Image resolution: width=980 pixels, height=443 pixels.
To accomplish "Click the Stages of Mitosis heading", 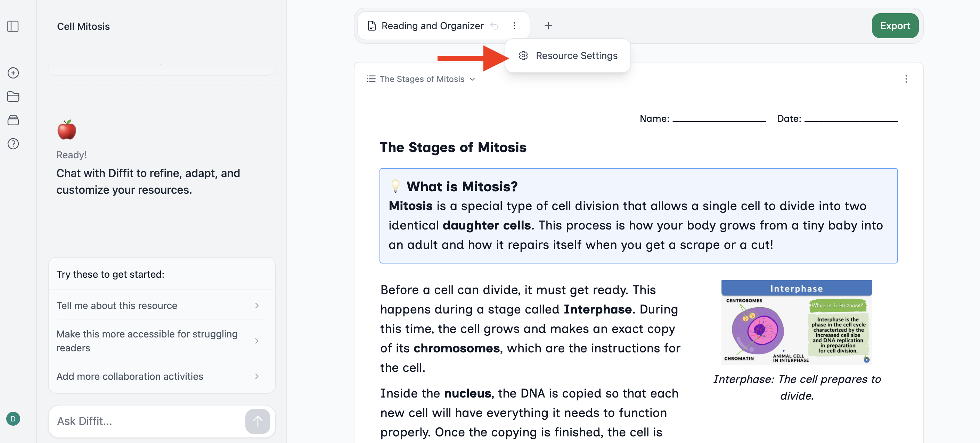I will pos(453,147).
